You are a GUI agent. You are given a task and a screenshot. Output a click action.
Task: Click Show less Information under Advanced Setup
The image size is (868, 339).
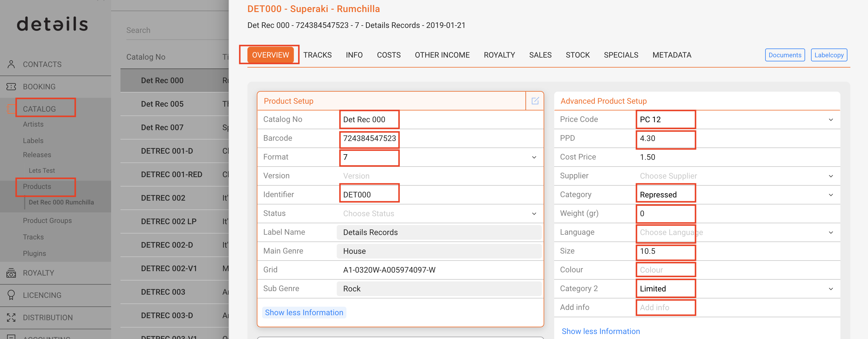tap(600, 331)
